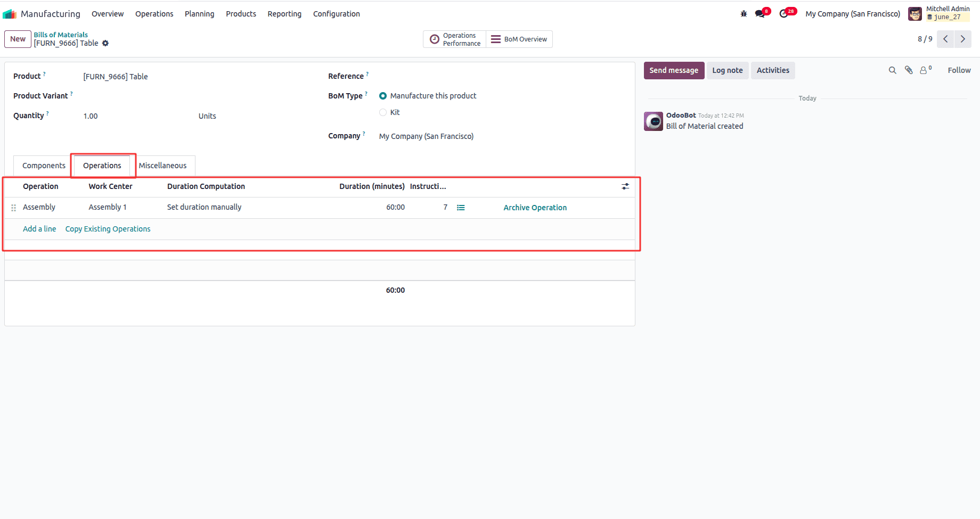Screen dimensions: 980x519
Task: Open BoM Overview stat button
Action: (x=519, y=39)
